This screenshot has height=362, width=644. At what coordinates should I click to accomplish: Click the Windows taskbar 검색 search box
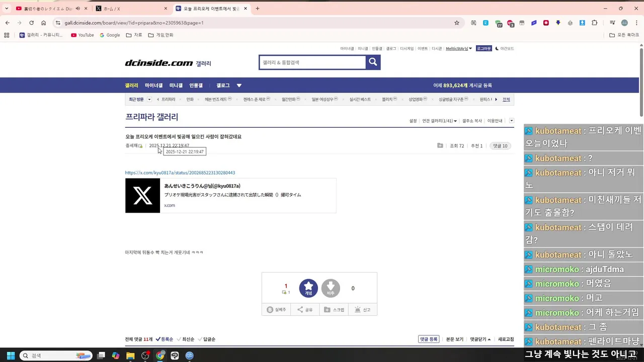click(56, 355)
